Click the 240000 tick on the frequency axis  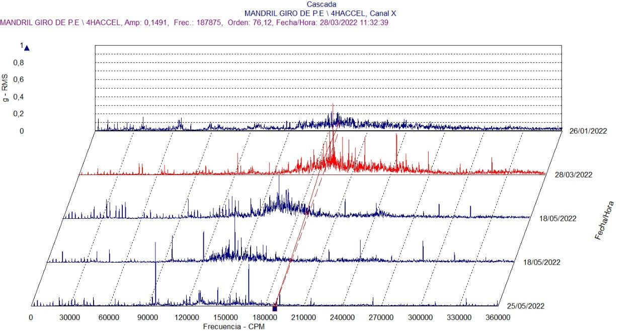pyautogui.click(x=342, y=317)
